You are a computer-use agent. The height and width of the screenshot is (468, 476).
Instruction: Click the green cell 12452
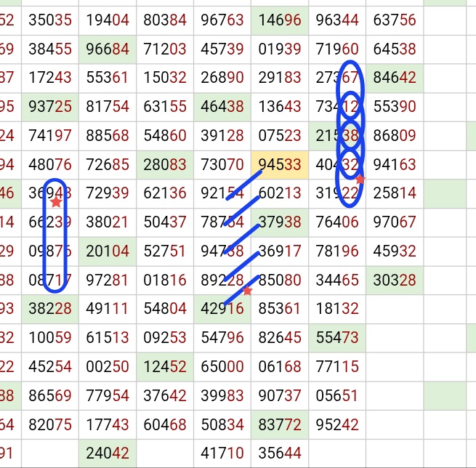pyautogui.click(x=165, y=367)
